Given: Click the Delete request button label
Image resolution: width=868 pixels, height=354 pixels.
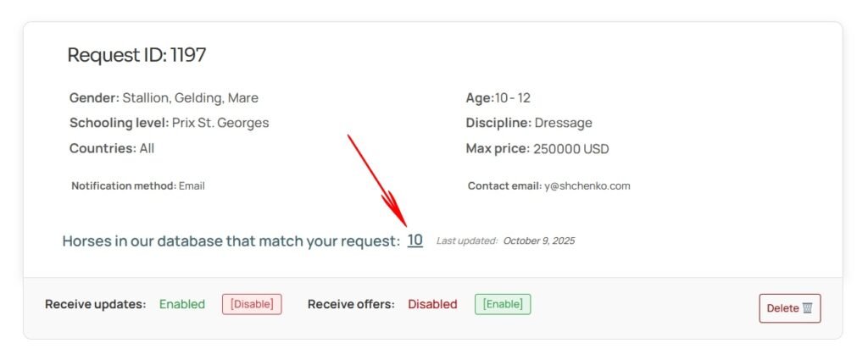Looking at the screenshot, I should 782,308.
